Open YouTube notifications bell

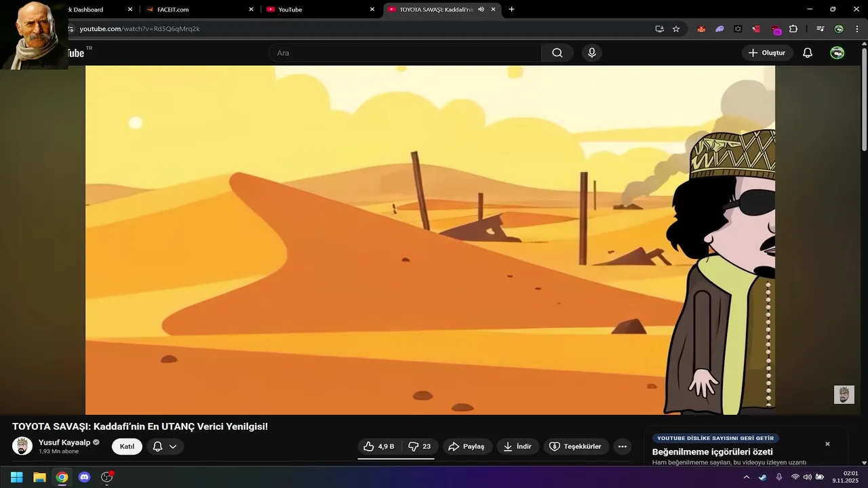coord(808,53)
